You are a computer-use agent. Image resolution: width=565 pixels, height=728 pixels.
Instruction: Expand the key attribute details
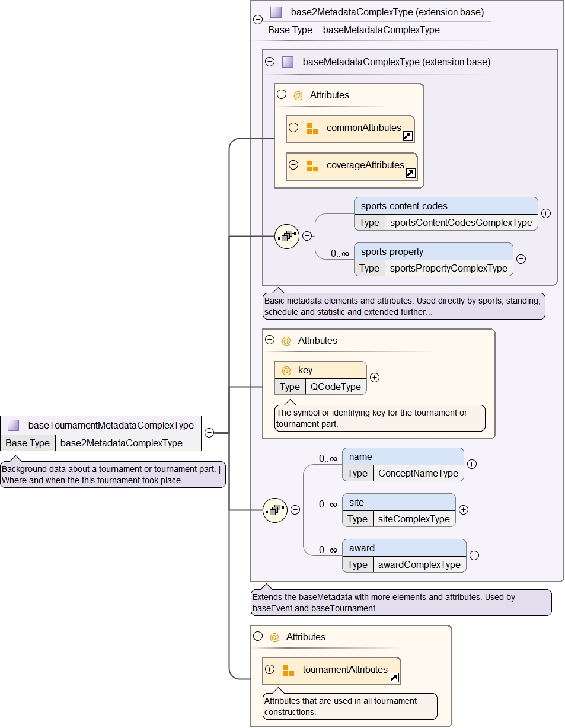[375, 378]
